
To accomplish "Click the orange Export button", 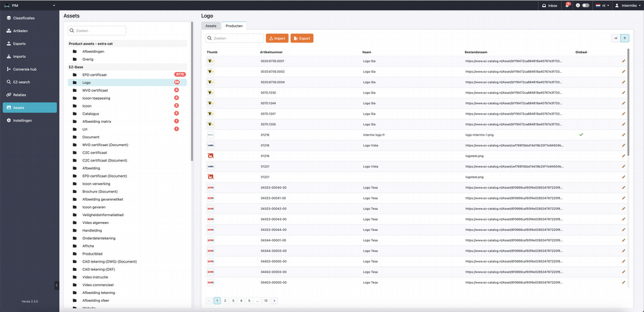I will pyautogui.click(x=302, y=39).
